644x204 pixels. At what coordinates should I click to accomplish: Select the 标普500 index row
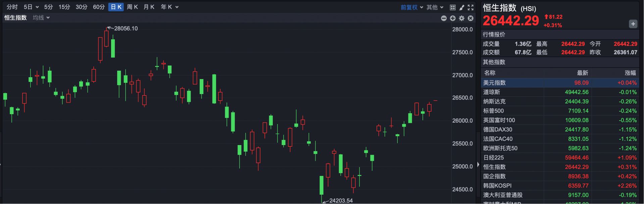560,111
